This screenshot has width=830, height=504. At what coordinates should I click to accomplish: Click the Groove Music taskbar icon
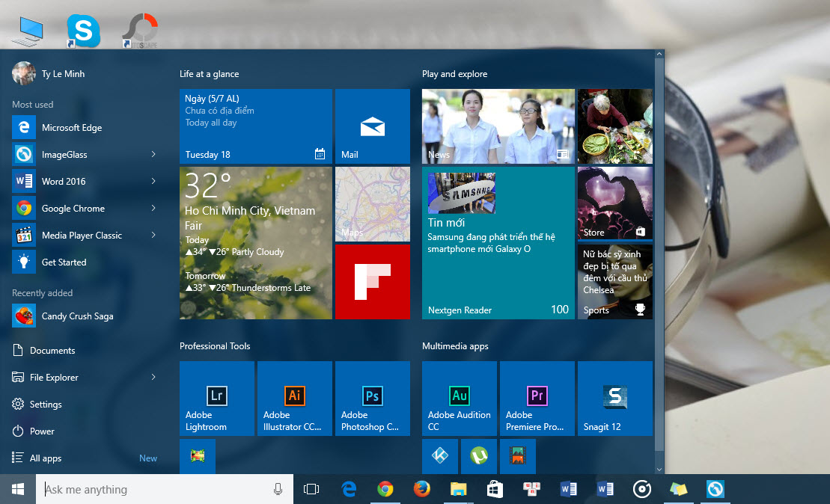pos(641,489)
